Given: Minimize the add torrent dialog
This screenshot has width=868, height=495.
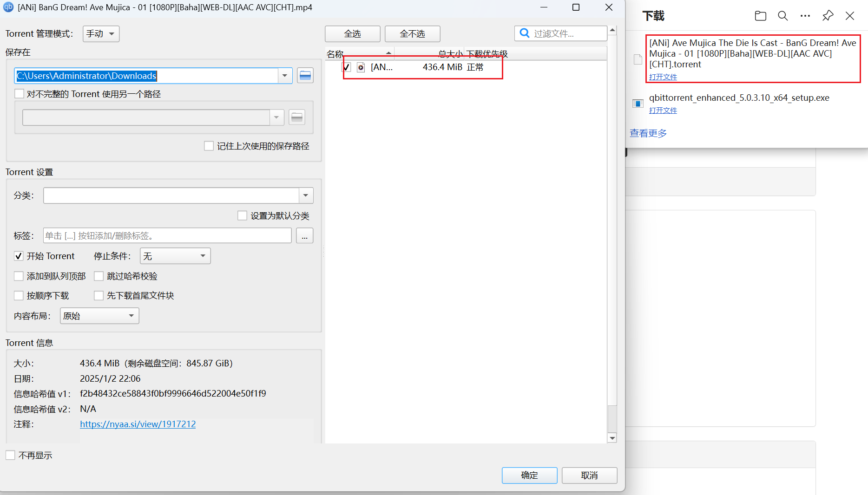Looking at the screenshot, I should pyautogui.click(x=544, y=7).
